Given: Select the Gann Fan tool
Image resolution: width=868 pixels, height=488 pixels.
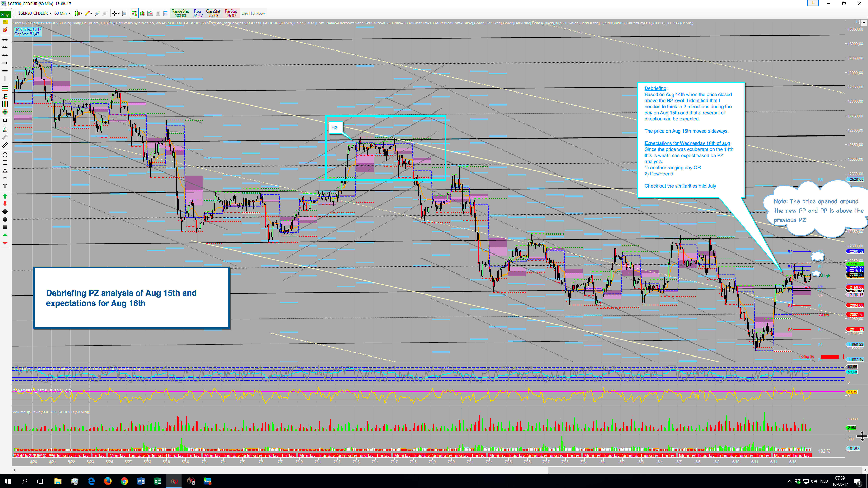Looking at the screenshot, I should pyautogui.click(x=5, y=129).
